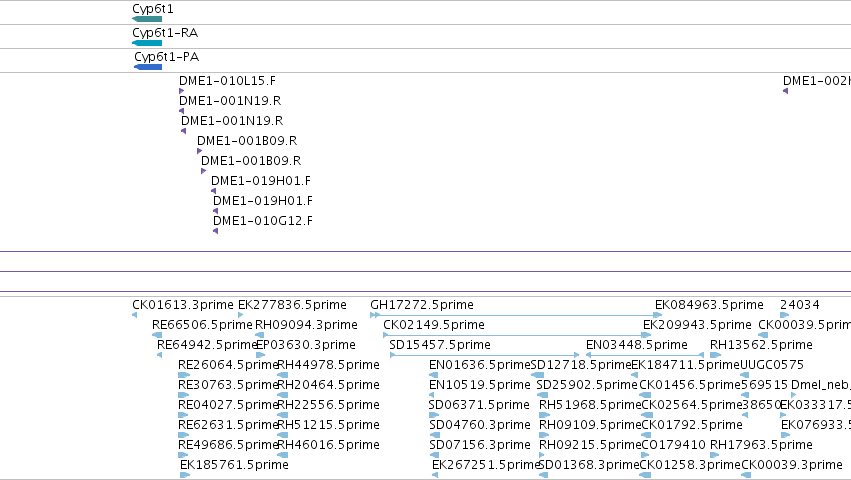851x480 pixels.
Task: Open EK084963.5prime feature
Action: [709, 305]
